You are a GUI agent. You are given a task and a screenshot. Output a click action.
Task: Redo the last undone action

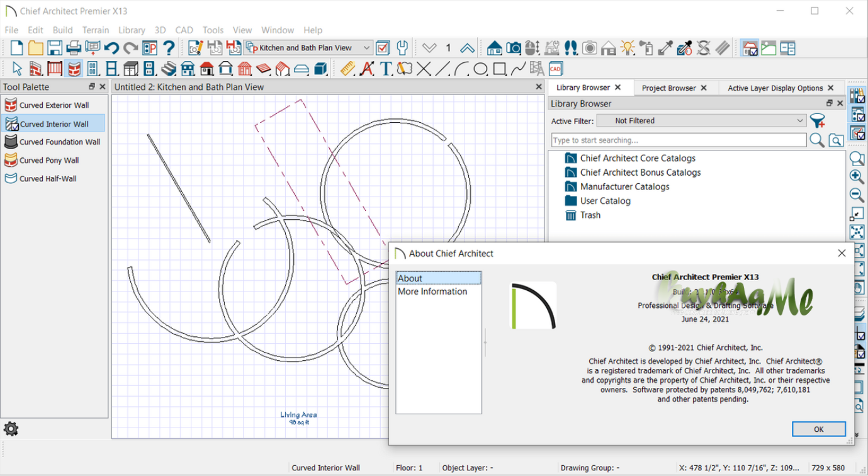pos(130,48)
